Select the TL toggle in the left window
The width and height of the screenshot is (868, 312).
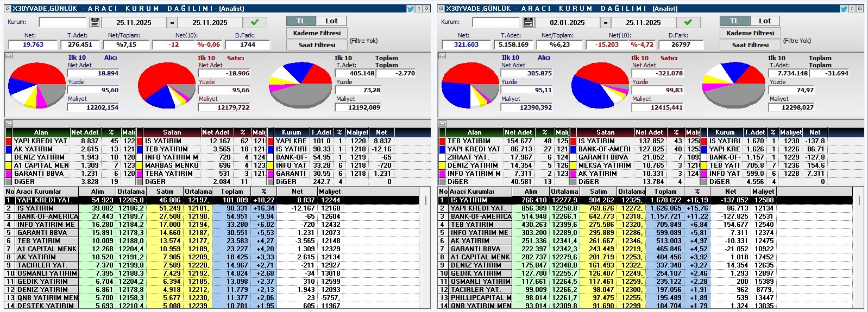pyautogui.click(x=301, y=21)
